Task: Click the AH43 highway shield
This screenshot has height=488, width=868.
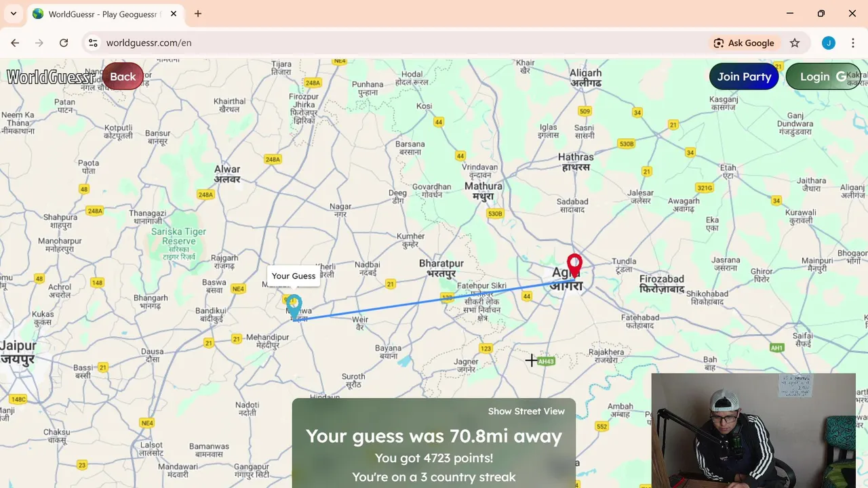Action: [x=546, y=361]
